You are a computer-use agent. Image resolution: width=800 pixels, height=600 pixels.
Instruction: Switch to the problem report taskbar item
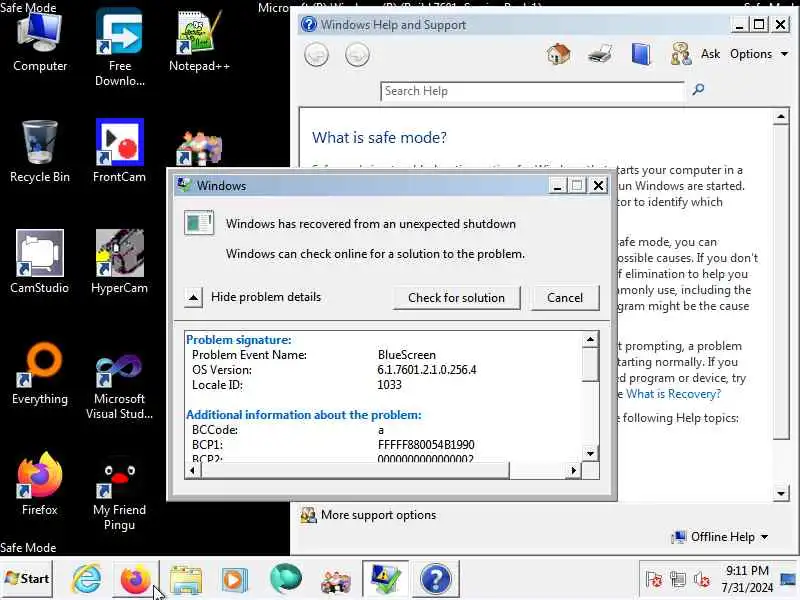[x=385, y=579]
